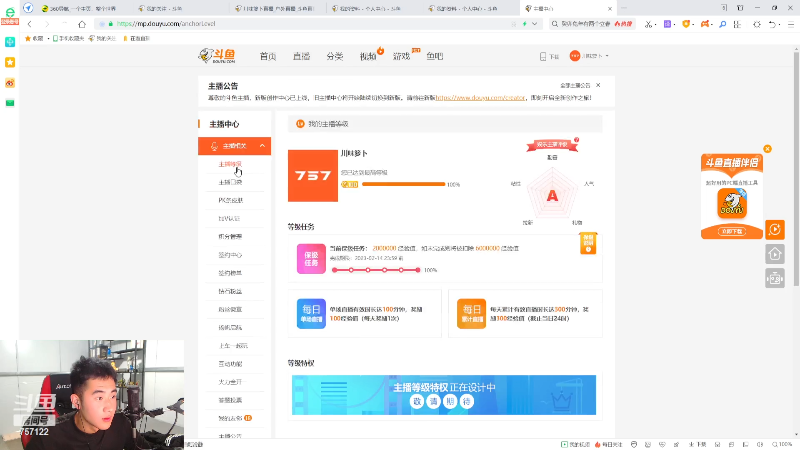The image size is (800, 450).
Task: Open 分类 in Douyu navigation
Action: 335,56
